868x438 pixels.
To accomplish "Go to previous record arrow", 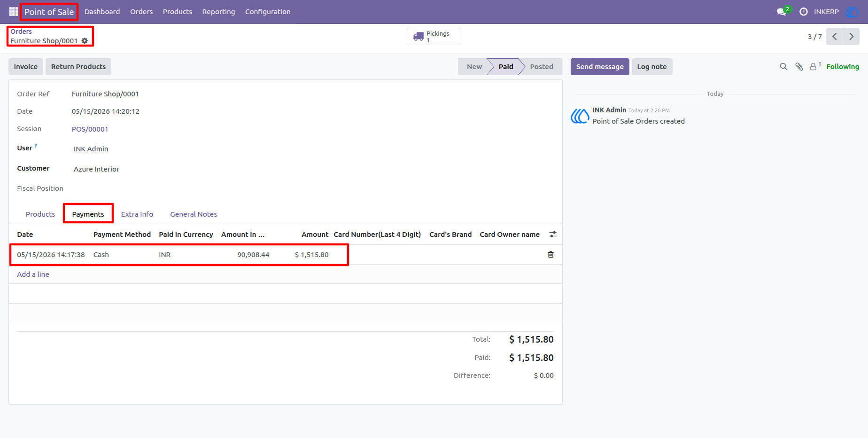I will click(835, 36).
